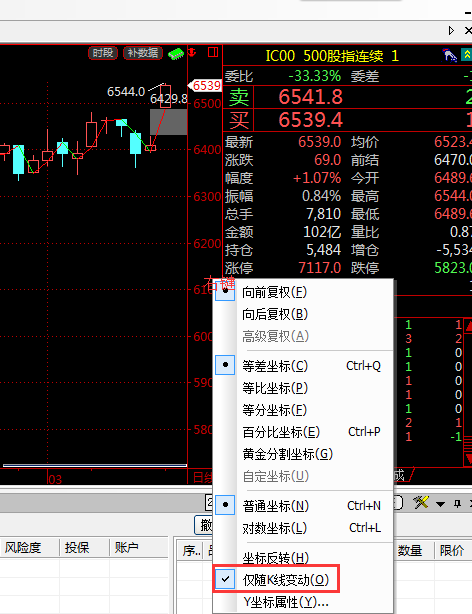Click the 涨跌 value 69.0
This screenshot has width=472, height=614.
(327, 160)
